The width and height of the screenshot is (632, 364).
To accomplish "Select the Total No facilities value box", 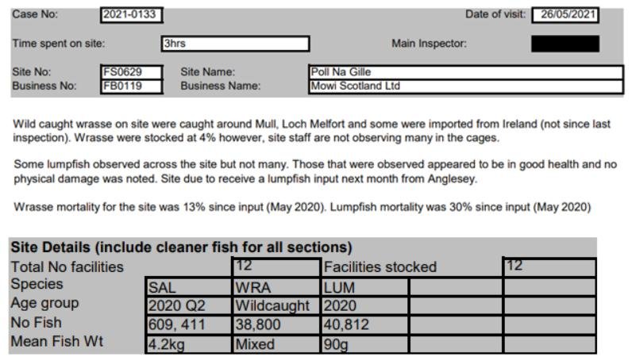I will 276,267.
